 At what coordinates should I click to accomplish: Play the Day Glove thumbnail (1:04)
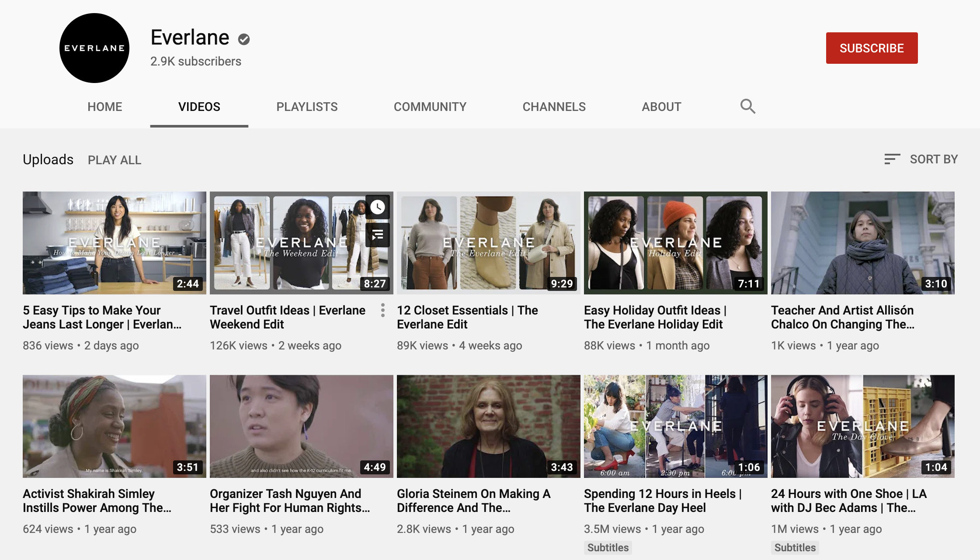(863, 426)
